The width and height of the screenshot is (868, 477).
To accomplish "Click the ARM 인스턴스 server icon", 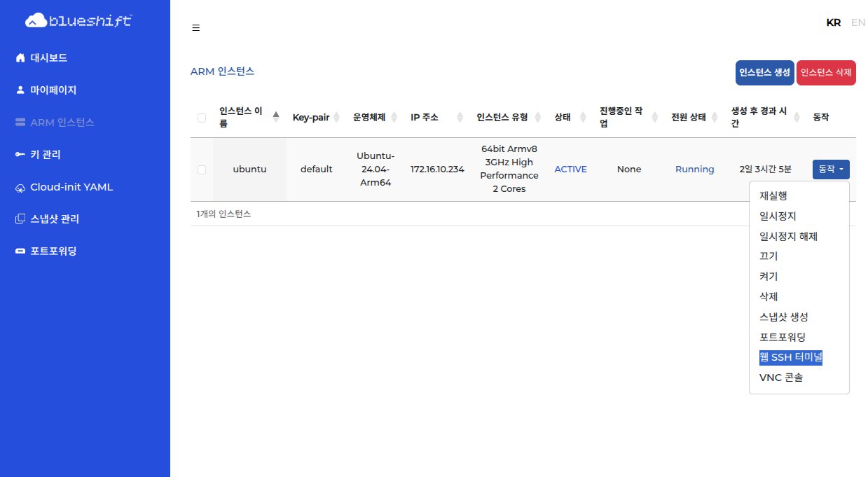I will pyautogui.click(x=20, y=123).
